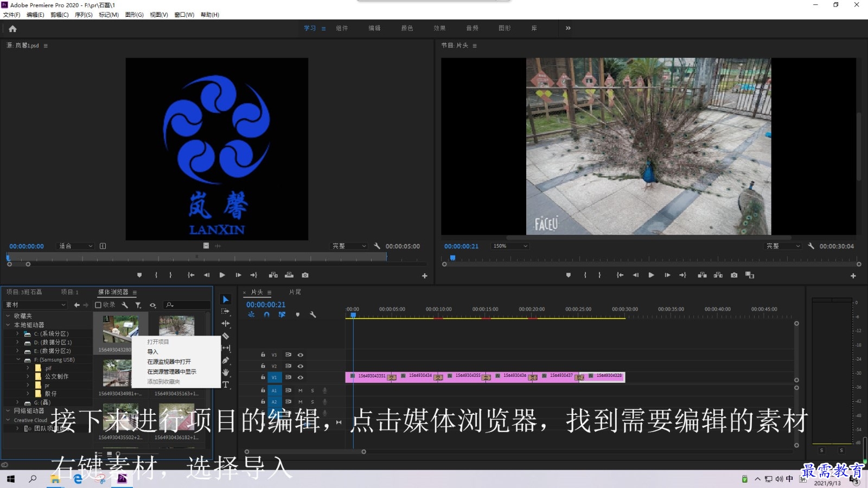This screenshot has height=488, width=868.
Task: Click media browser search field
Action: [187, 305]
